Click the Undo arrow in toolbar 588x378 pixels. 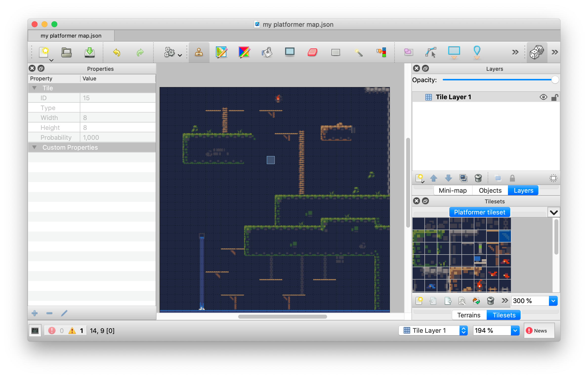[x=117, y=52]
